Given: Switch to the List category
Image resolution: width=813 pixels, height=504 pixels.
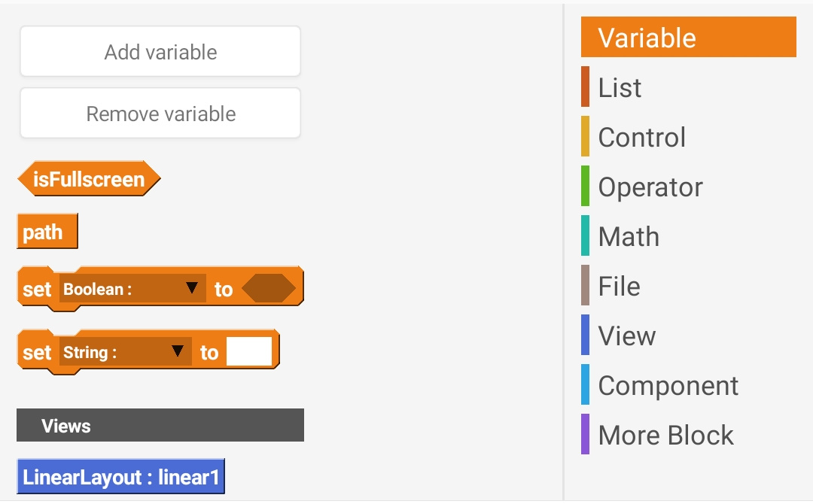Looking at the screenshot, I should [620, 87].
